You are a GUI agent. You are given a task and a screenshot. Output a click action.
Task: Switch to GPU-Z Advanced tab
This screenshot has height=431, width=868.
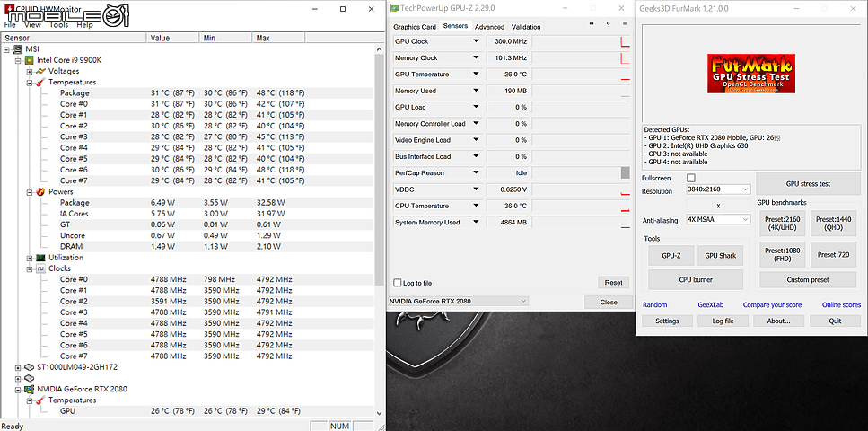pyautogui.click(x=490, y=27)
